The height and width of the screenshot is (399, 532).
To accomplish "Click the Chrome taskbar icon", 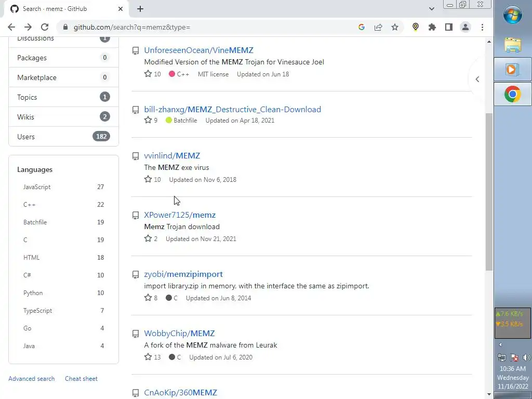I will point(513,94).
